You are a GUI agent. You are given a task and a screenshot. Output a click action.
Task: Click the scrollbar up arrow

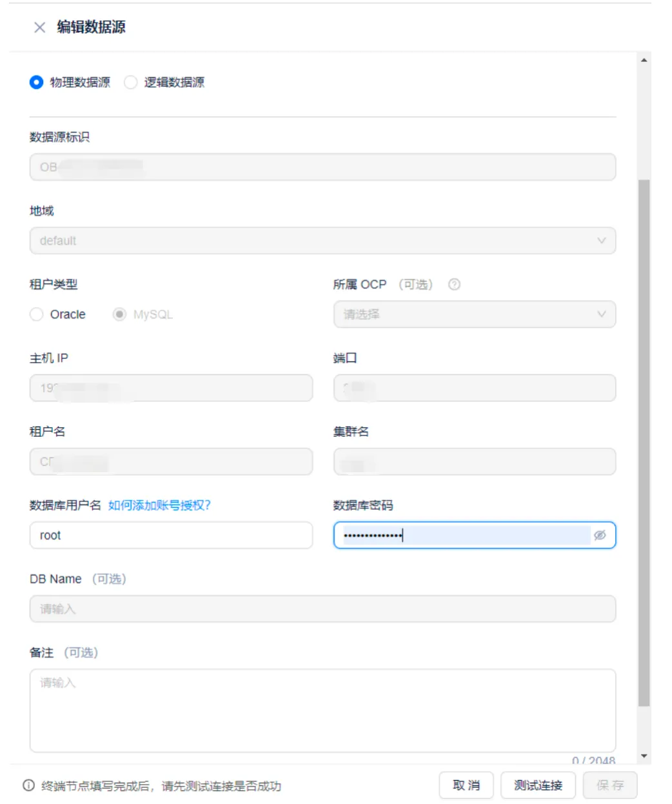(x=644, y=60)
